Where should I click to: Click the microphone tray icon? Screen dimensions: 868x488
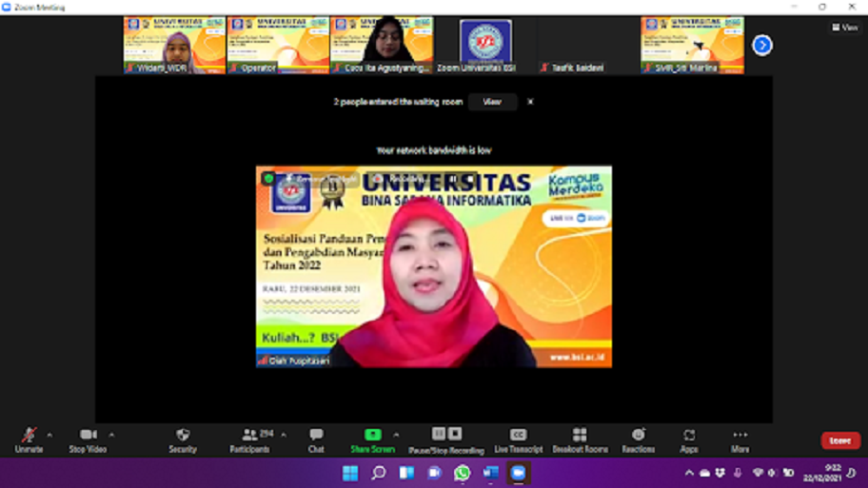click(x=738, y=473)
